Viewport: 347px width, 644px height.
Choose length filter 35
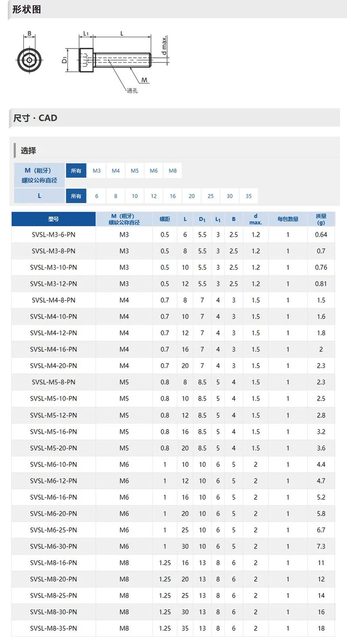pyautogui.click(x=249, y=196)
